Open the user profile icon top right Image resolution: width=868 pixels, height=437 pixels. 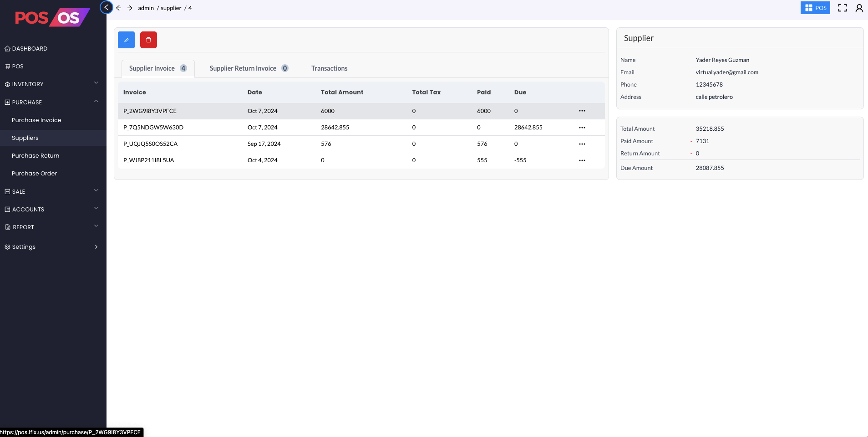tap(859, 8)
